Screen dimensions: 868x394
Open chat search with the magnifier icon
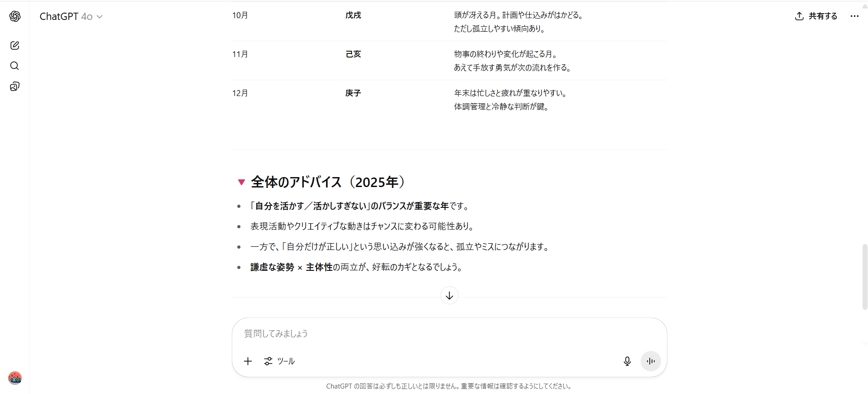pos(14,66)
